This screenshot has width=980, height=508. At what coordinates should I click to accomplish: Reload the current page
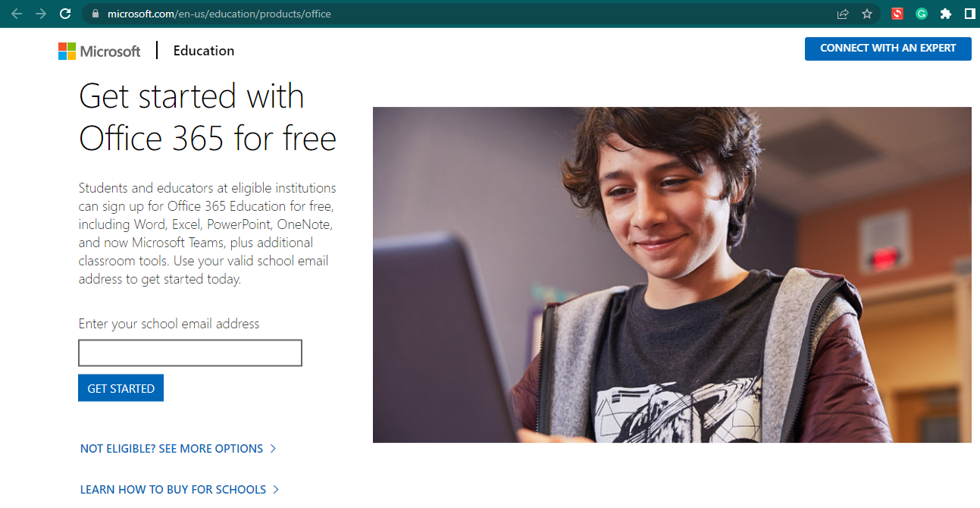(x=65, y=14)
